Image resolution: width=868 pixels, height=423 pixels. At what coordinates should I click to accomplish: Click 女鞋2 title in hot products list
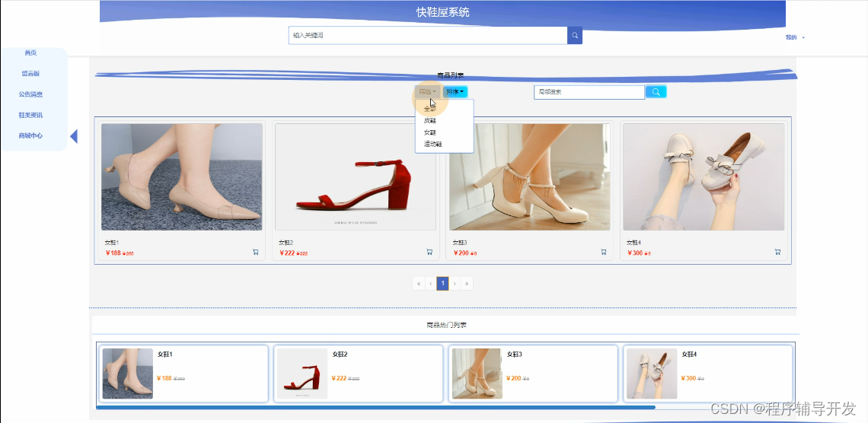coord(340,355)
